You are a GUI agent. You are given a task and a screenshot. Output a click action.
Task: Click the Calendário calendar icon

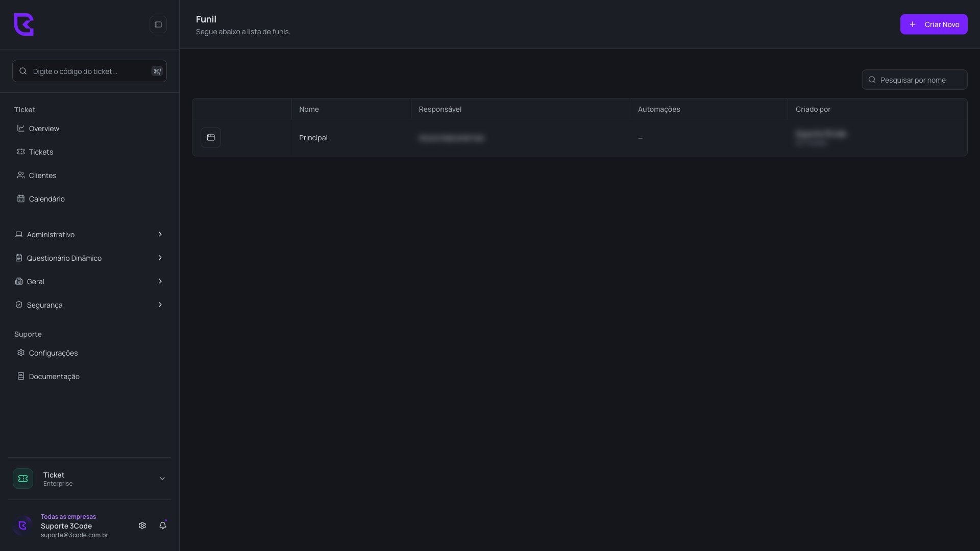pyautogui.click(x=21, y=198)
